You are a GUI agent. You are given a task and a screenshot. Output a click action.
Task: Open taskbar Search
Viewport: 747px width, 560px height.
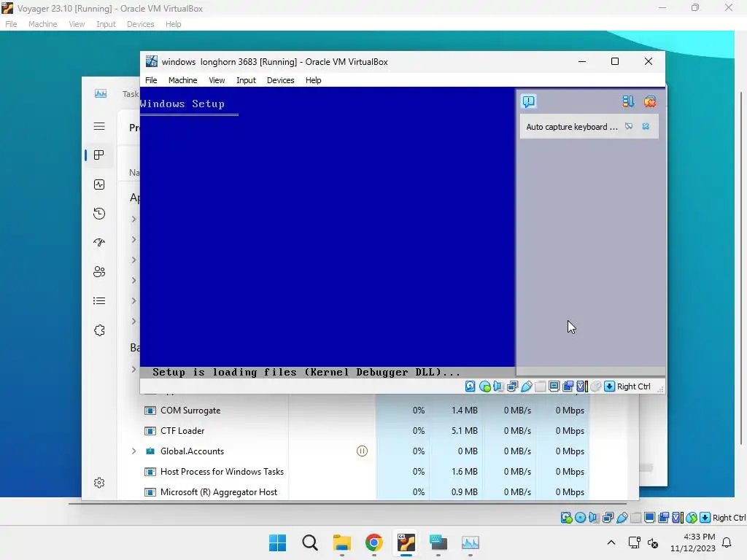[x=309, y=542]
